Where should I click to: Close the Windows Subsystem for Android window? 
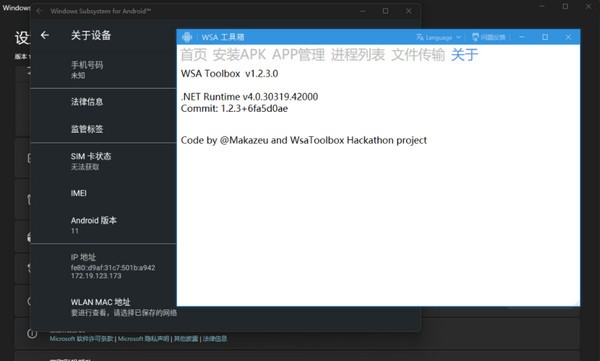(x=409, y=11)
